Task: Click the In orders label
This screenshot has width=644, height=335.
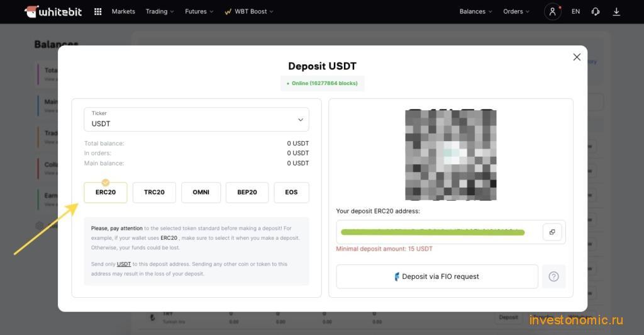Action: tap(97, 153)
